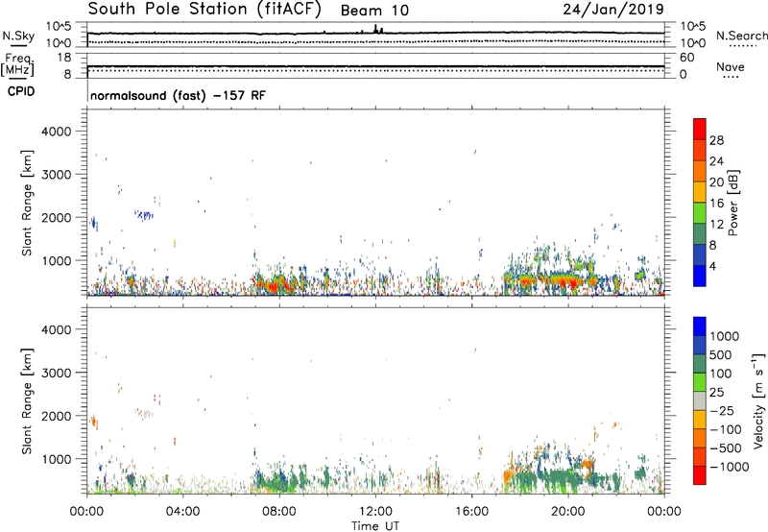768x532 pixels.
Task: Click the '16' label on Power colorbar
Action: [716, 204]
